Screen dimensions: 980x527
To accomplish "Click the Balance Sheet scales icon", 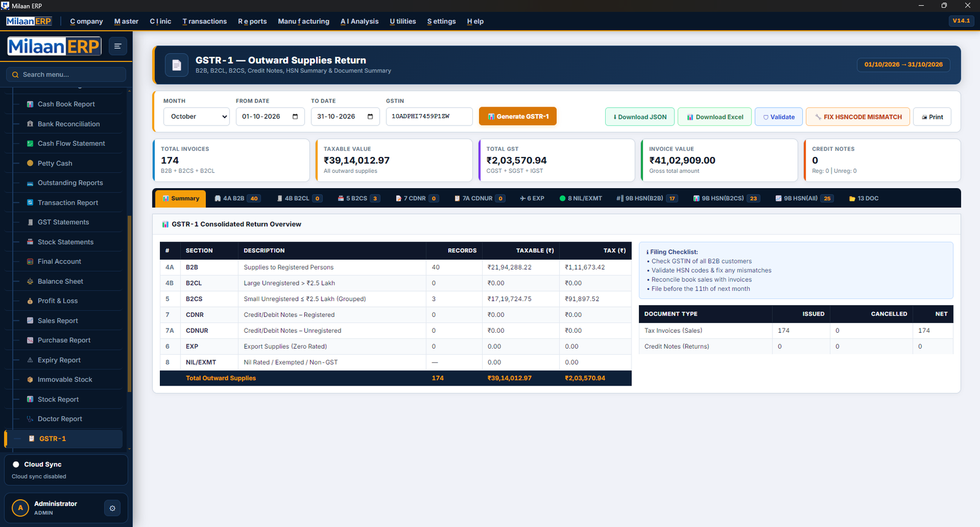I will (30, 281).
